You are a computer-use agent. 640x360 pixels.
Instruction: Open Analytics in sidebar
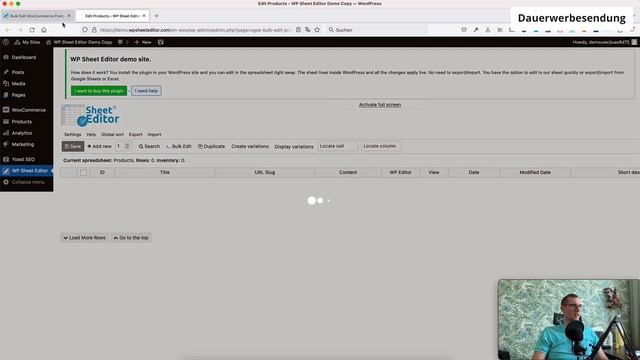click(22, 133)
